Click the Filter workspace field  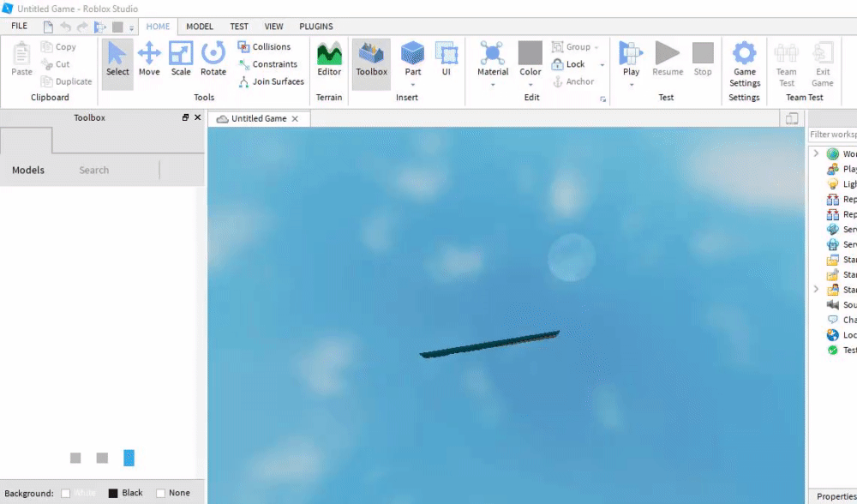tap(833, 135)
